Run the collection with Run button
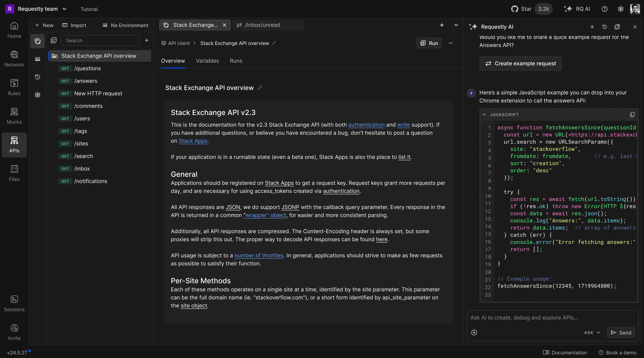 click(x=429, y=43)
